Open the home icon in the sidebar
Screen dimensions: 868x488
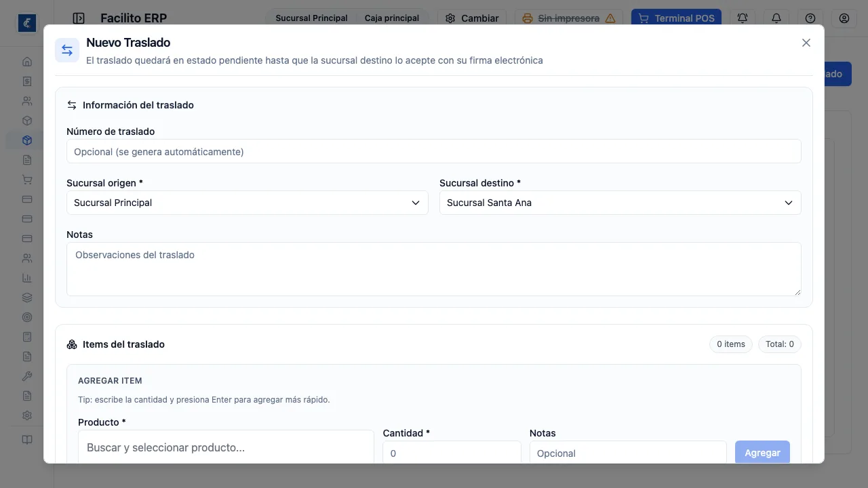point(27,62)
